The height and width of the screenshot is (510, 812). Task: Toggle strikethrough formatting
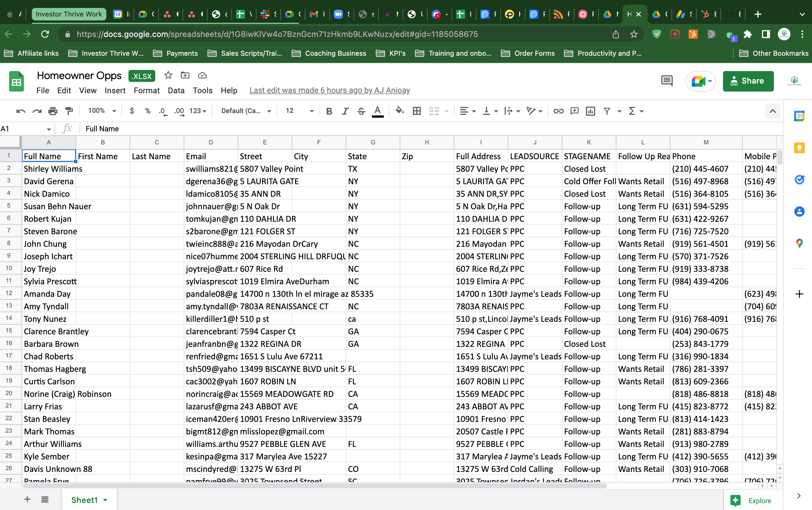click(x=361, y=111)
